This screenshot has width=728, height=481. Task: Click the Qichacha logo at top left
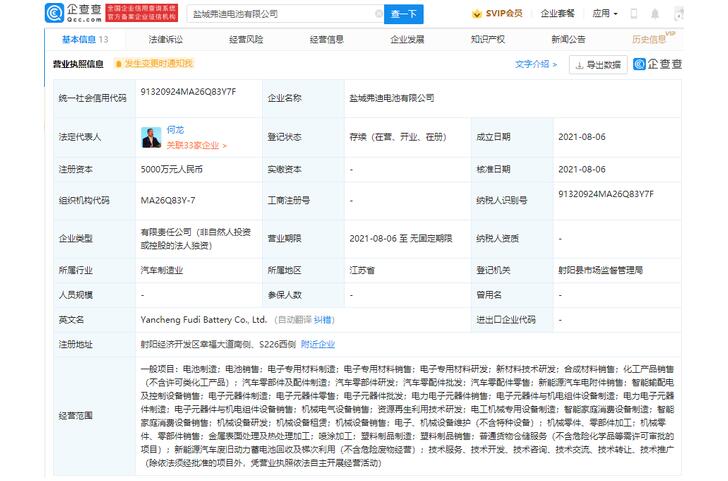[73, 13]
